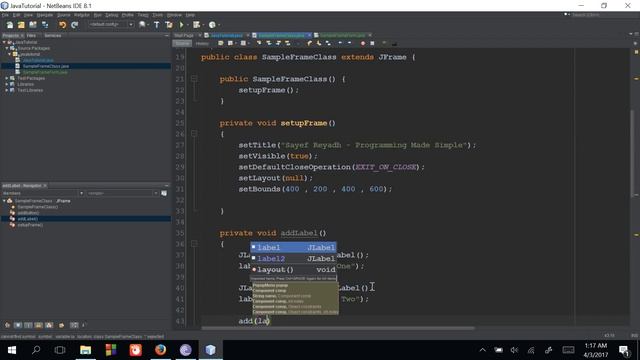Toggle sort by name navigator button
The width and height of the screenshot is (640, 360).
point(74,325)
